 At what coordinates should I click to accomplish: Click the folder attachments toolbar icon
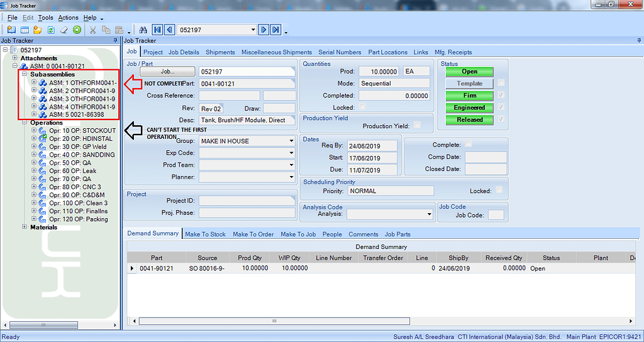(38, 30)
